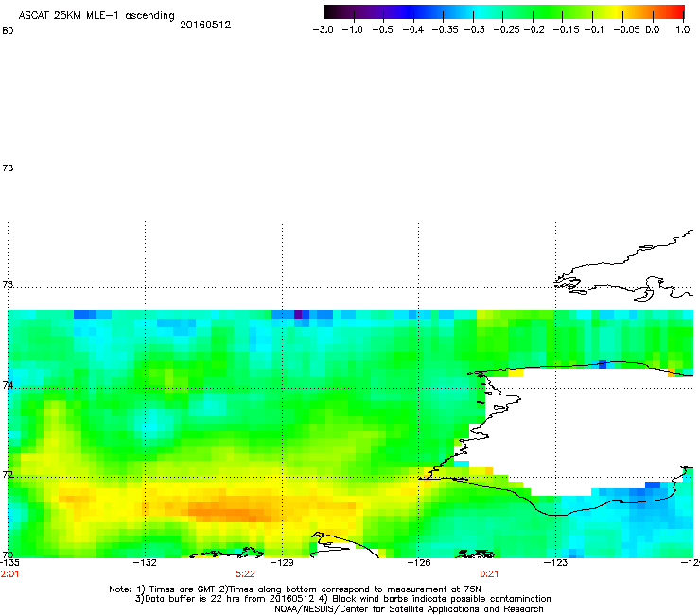Click the -0.05 color scale label
This screenshot has height=615, width=700.
pyautogui.click(x=626, y=30)
